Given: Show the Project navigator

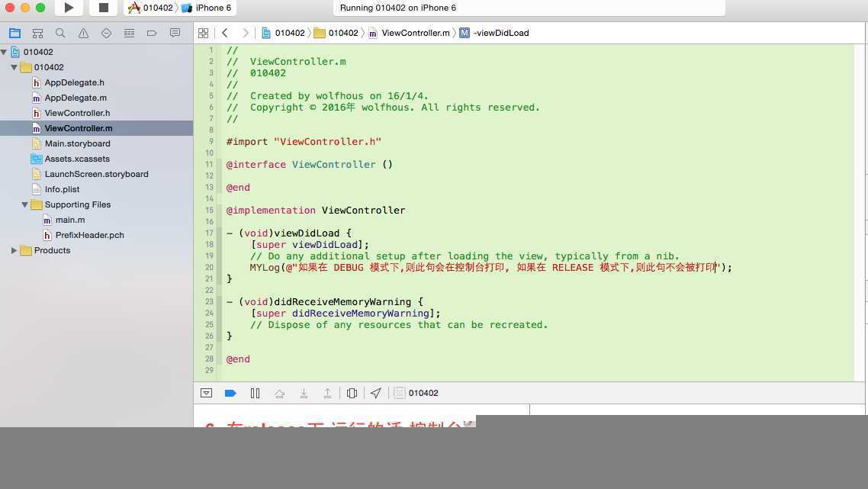Looking at the screenshot, I should (15, 34).
